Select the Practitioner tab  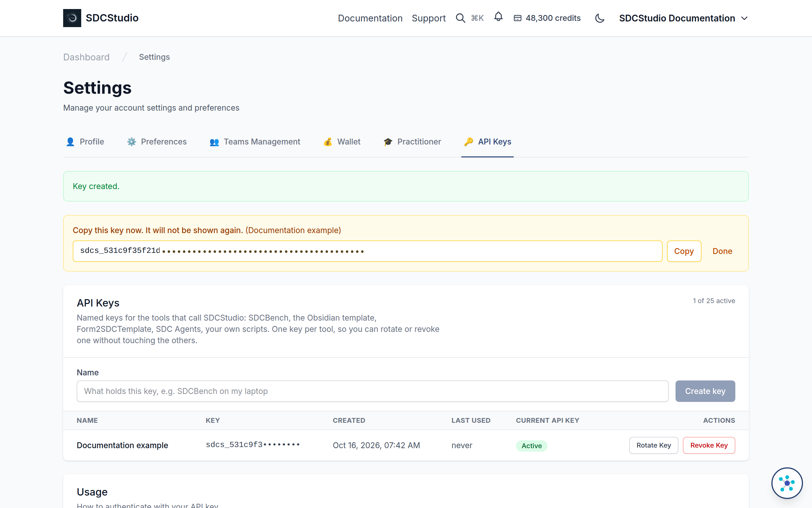point(412,142)
